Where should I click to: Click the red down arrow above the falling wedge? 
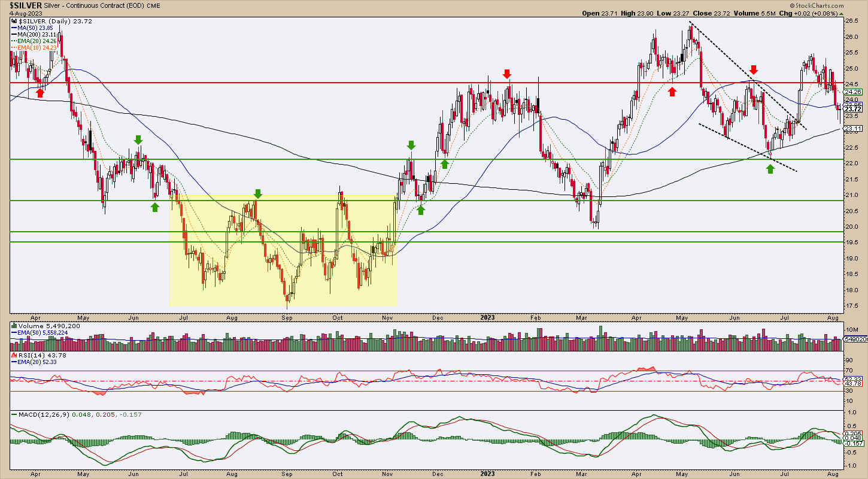pos(754,69)
